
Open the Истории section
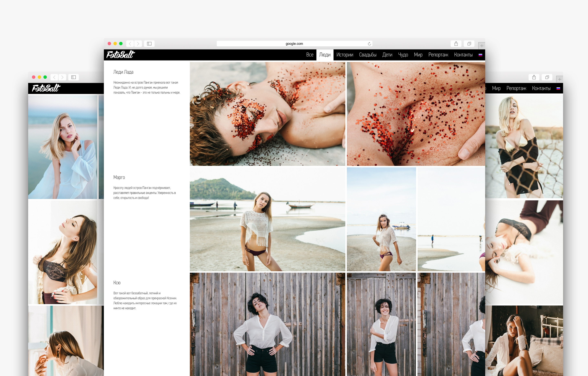345,55
